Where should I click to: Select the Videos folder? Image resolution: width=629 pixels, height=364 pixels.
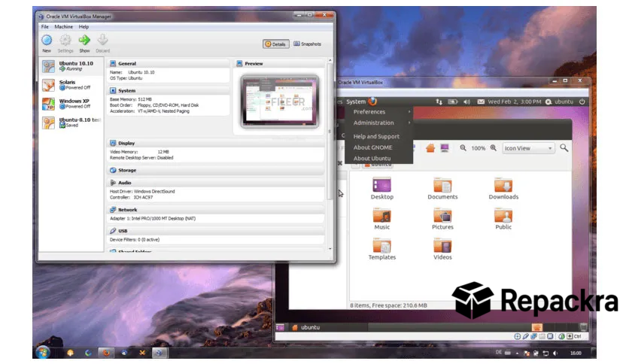(442, 249)
